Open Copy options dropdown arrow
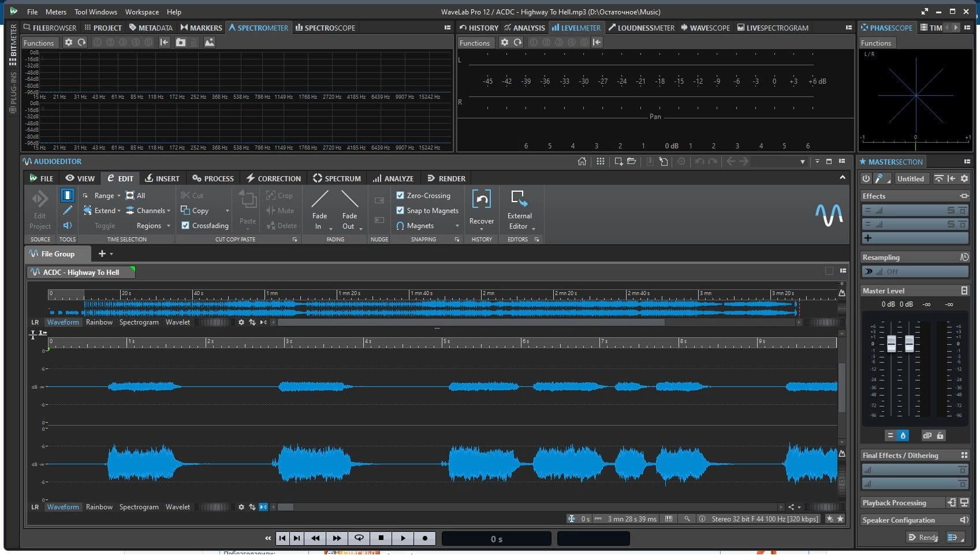 click(227, 211)
